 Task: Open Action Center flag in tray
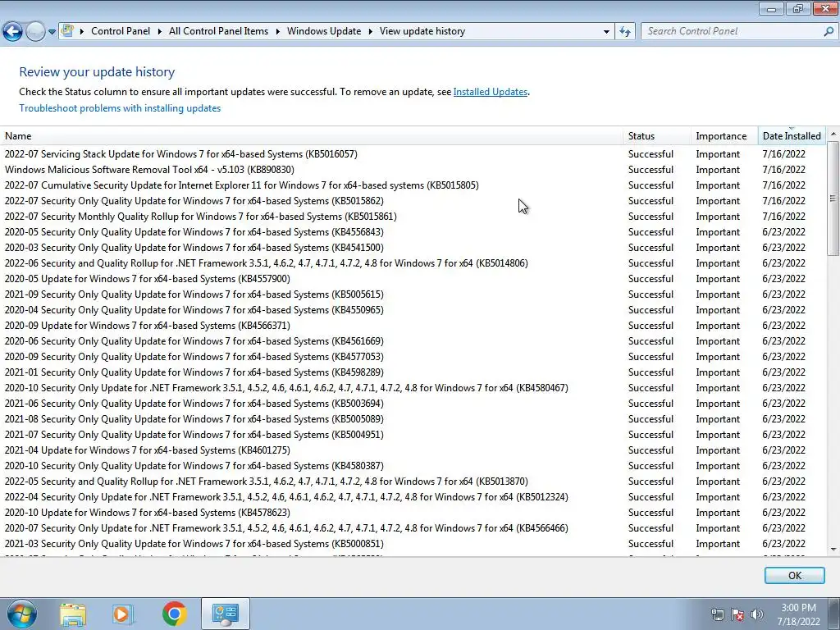coord(737,614)
